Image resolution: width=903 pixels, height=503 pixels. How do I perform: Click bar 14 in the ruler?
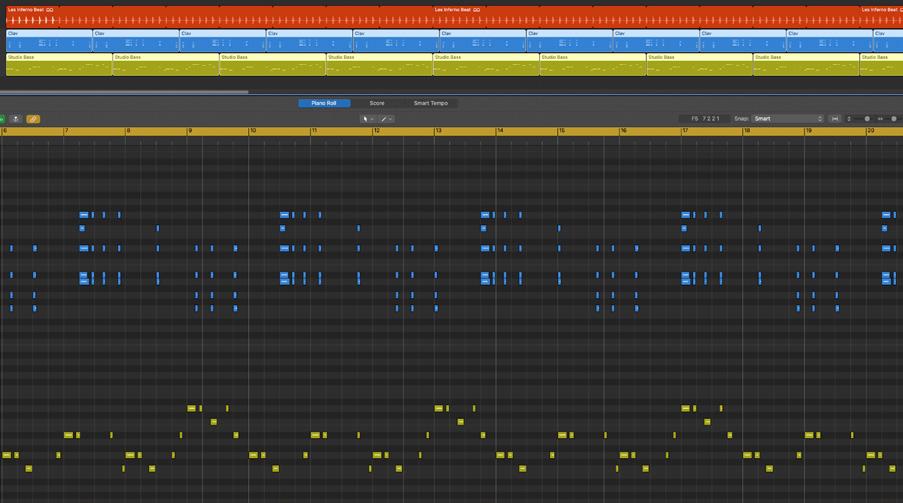coord(500,131)
